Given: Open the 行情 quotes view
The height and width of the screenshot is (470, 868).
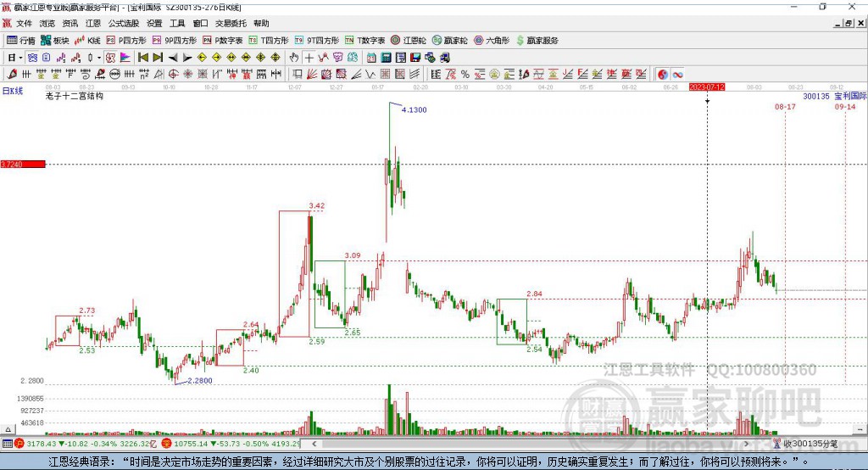Looking at the screenshot, I should 21,41.
